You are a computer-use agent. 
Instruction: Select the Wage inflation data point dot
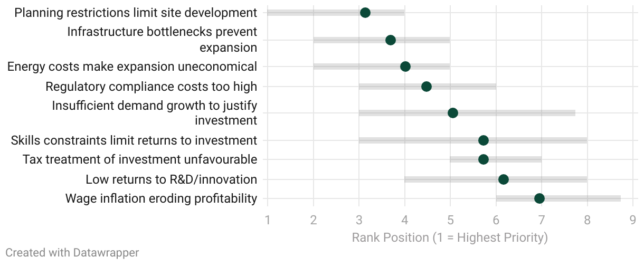point(539,198)
